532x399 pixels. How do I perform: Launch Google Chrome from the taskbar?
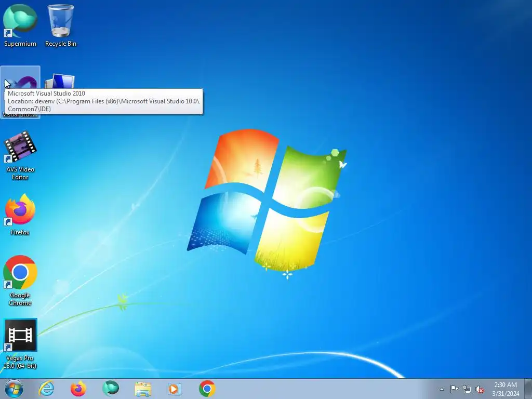coord(207,389)
